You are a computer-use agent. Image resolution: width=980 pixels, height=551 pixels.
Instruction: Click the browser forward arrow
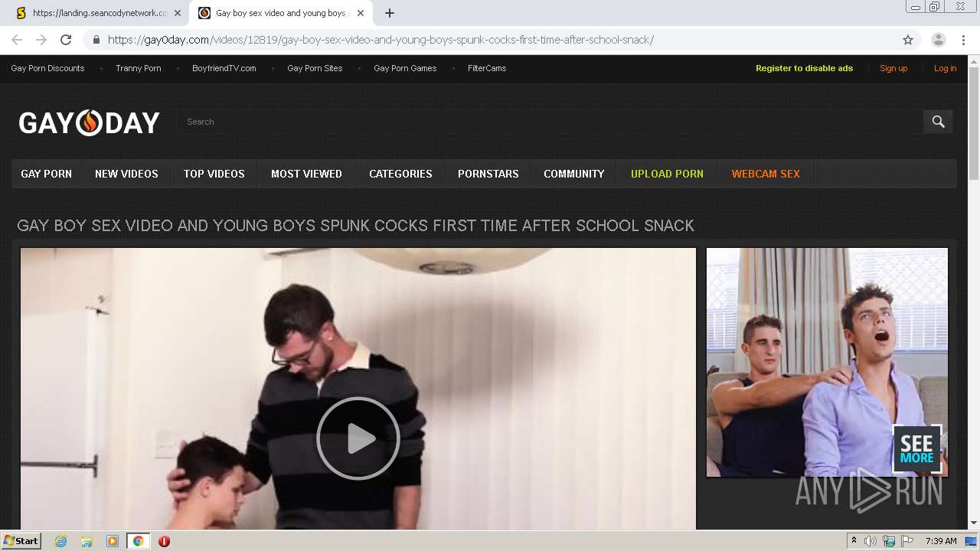click(x=41, y=40)
